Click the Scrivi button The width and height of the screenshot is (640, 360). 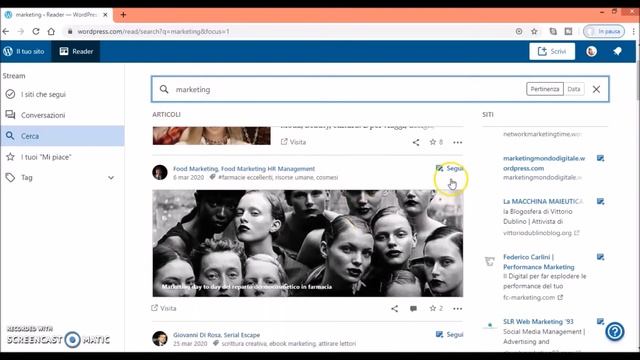click(552, 51)
